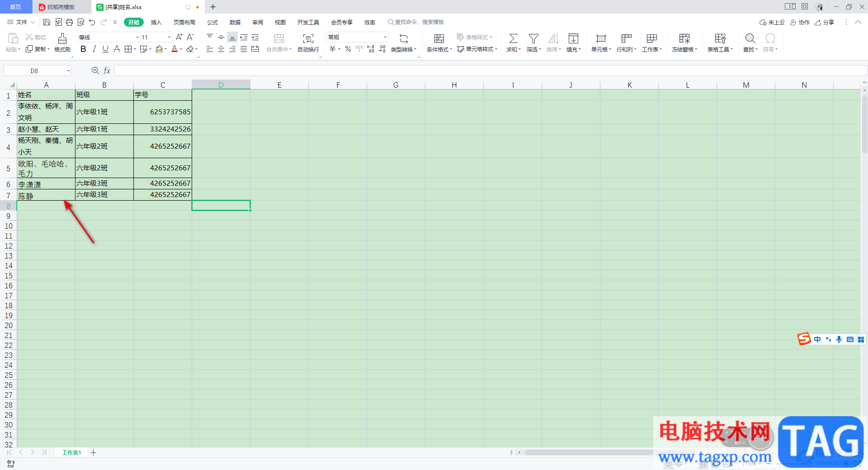This screenshot has width=868, height=470.
Task: Toggle Italic formatting
Action: coord(94,49)
